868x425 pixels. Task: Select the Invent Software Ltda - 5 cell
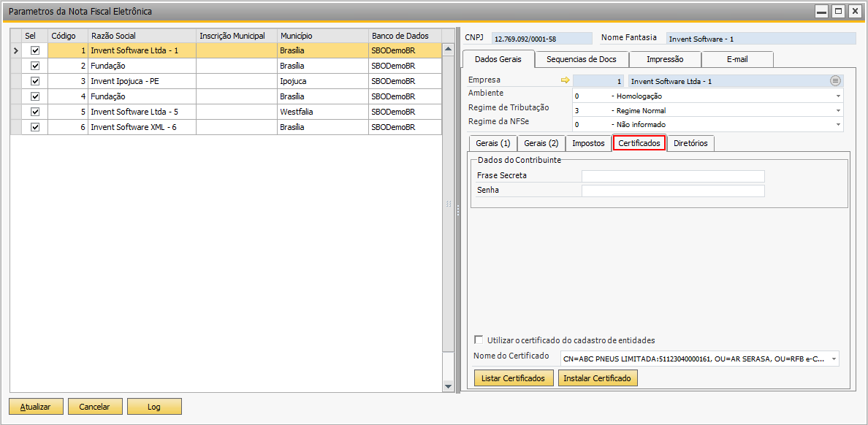142,112
